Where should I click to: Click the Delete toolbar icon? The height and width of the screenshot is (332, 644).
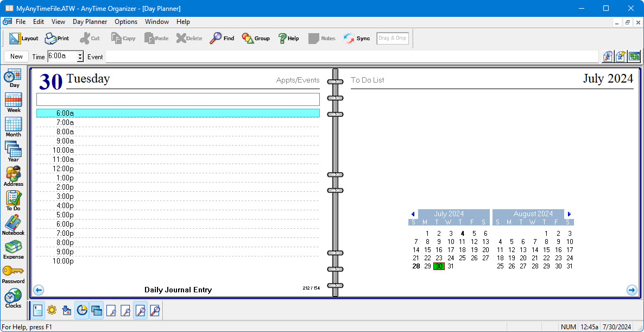[x=189, y=38]
